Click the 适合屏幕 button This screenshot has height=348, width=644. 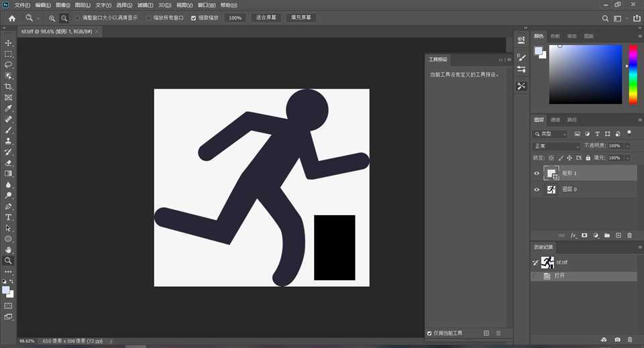pyautogui.click(x=267, y=18)
